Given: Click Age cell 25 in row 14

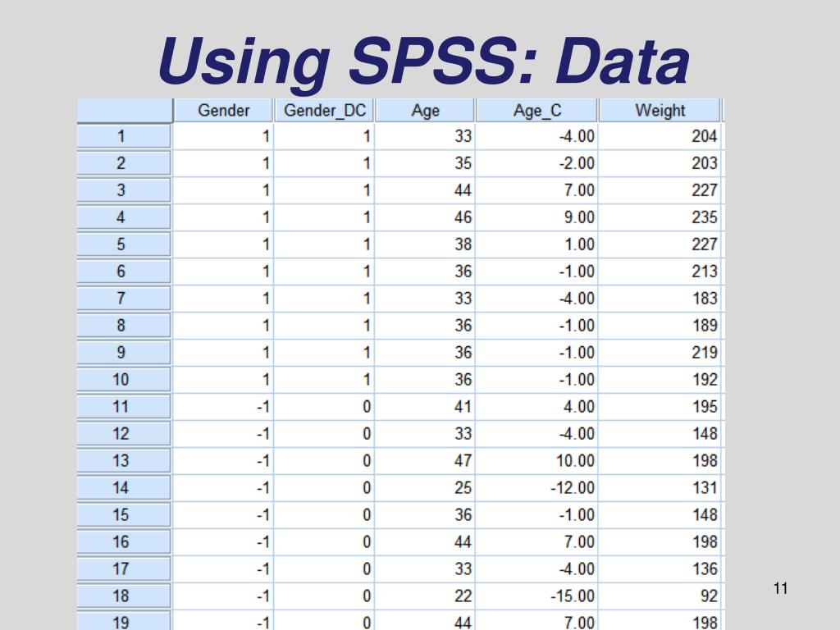Looking at the screenshot, I should (425, 487).
